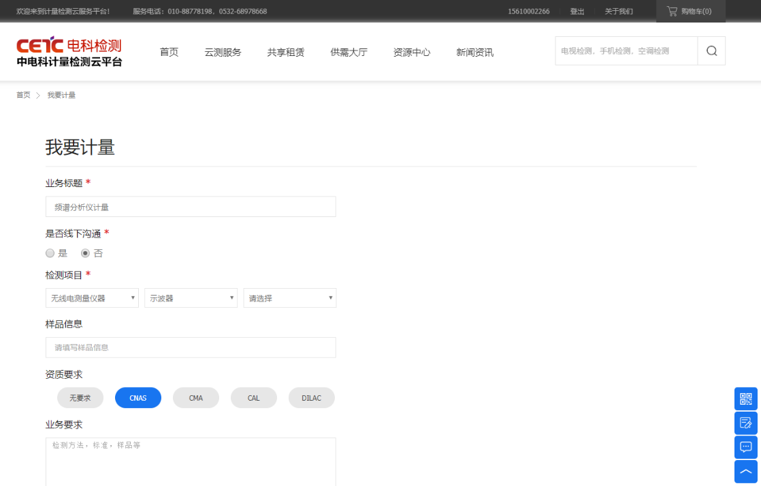Select 是 for offline communication
Viewport: 761px width, 486px height.
pos(50,253)
